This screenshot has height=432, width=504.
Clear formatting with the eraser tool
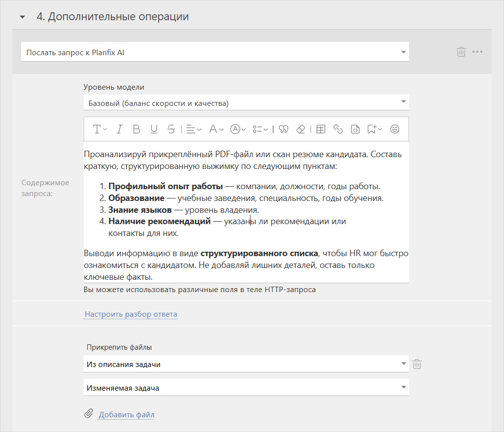pyautogui.click(x=301, y=129)
